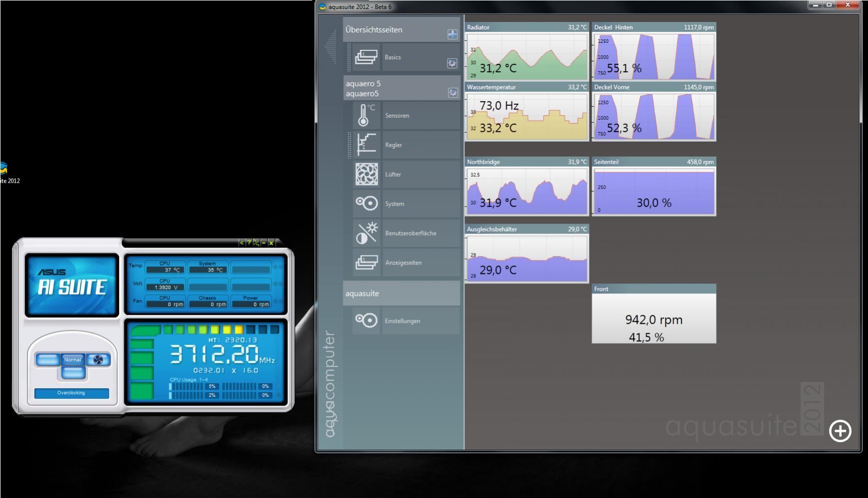Image resolution: width=868 pixels, height=498 pixels.
Task: Open AI Suite help with the question mark
Action: point(248,243)
